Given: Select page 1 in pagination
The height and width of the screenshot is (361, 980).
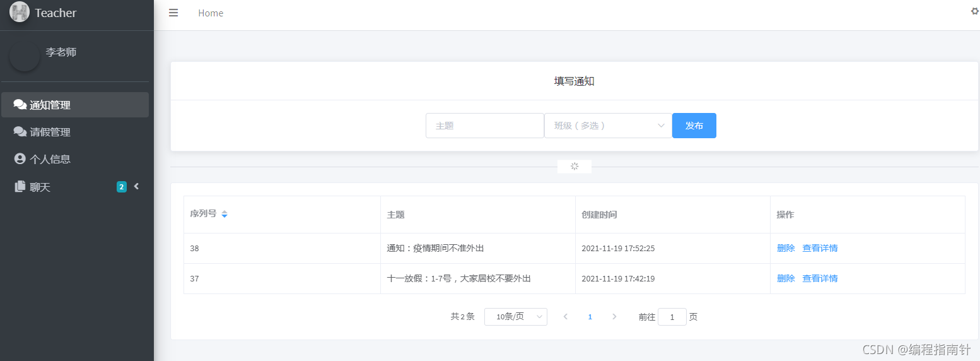Looking at the screenshot, I should pyautogui.click(x=590, y=317).
